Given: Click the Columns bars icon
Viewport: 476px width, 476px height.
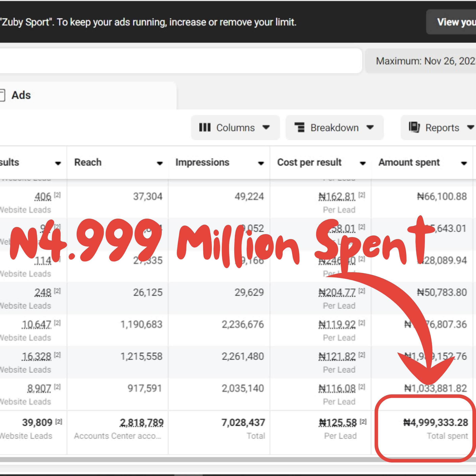Looking at the screenshot, I should [x=205, y=128].
